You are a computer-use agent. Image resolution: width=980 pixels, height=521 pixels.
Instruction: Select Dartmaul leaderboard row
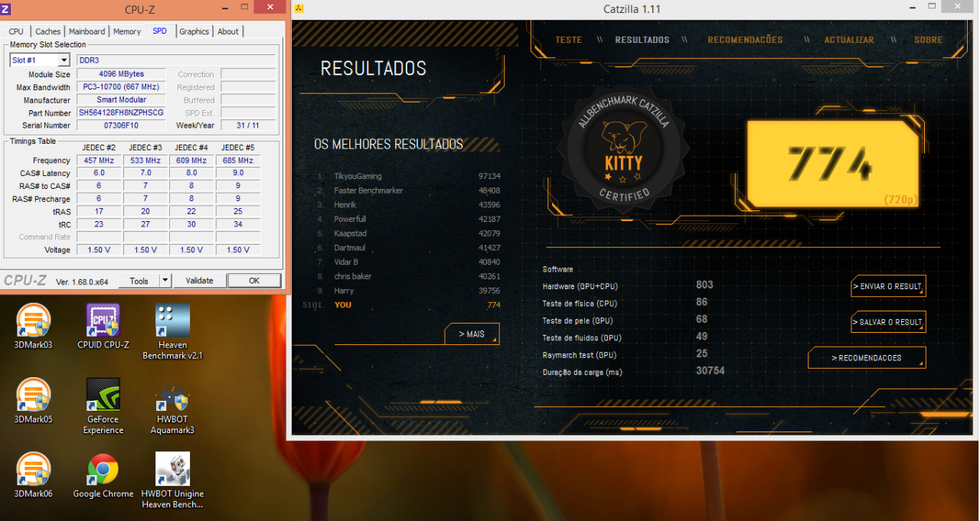409,248
